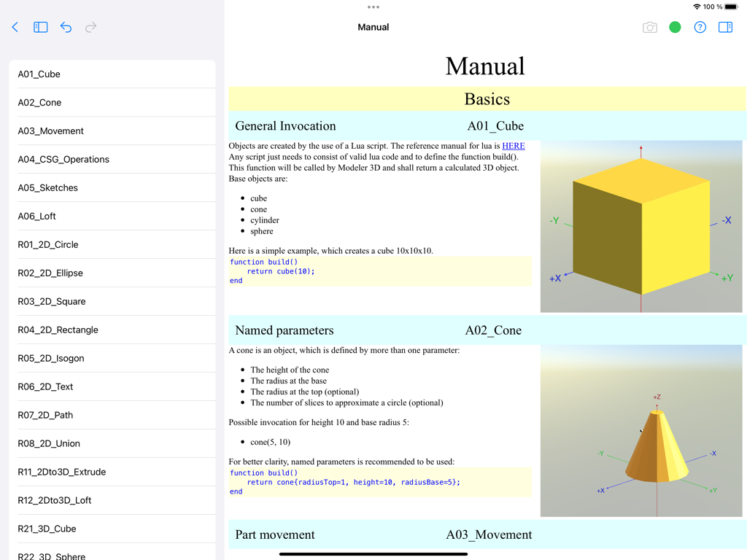747x560 pixels.
Task: Redo using the redo arrow icon
Action: point(90,27)
